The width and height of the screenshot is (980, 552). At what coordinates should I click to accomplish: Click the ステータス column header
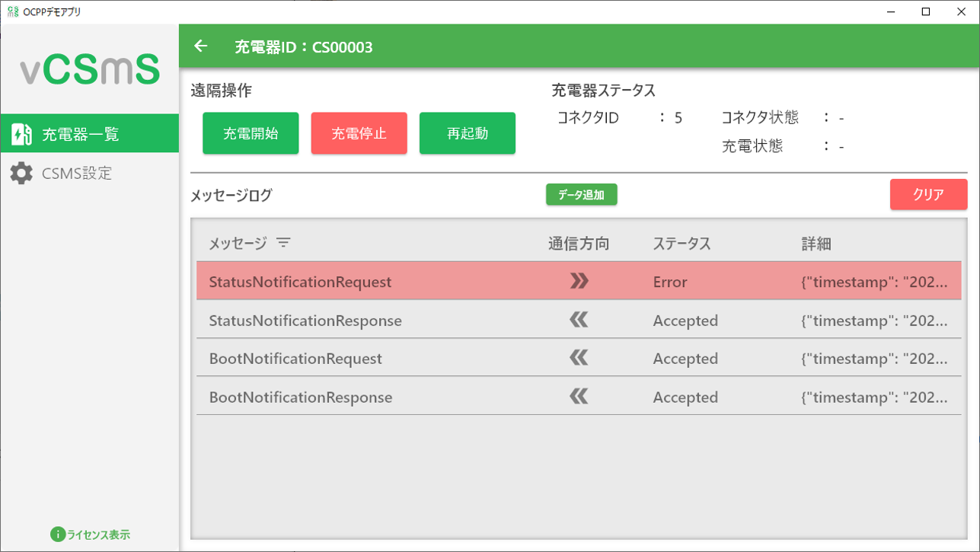[x=682, y=244]
